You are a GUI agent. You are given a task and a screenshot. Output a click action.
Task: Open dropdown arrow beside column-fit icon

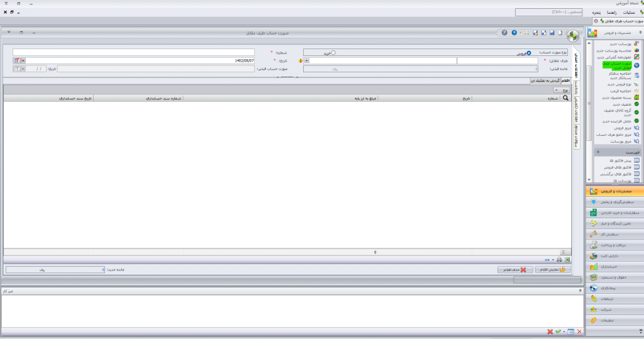pos(553,260)
